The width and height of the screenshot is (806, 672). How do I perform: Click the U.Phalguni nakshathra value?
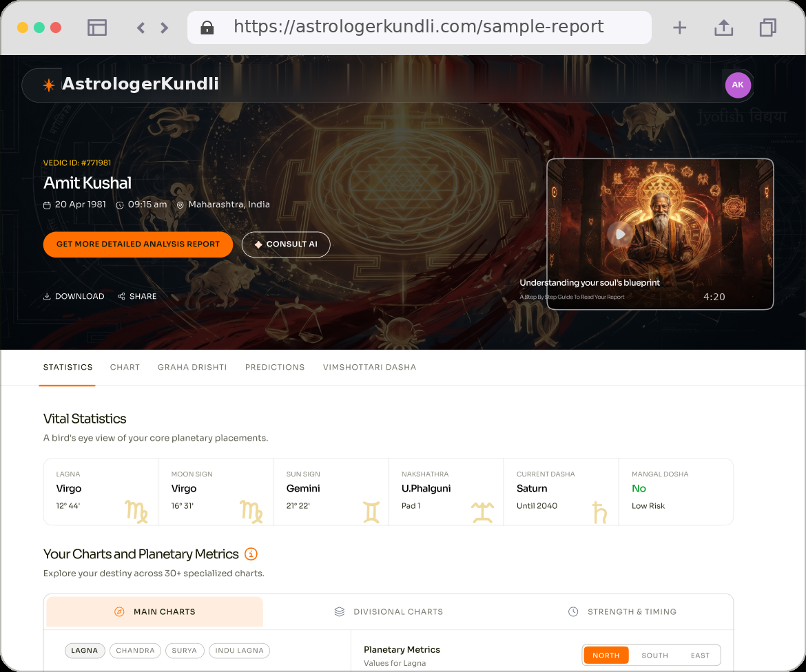pyautogui.click(x=426, y=489)
